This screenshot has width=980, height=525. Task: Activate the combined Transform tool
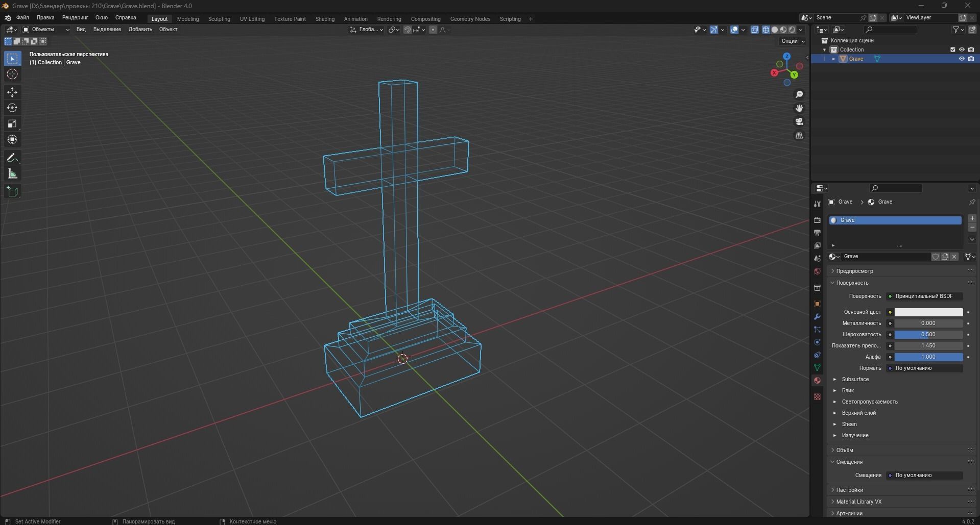pos(12,140)
